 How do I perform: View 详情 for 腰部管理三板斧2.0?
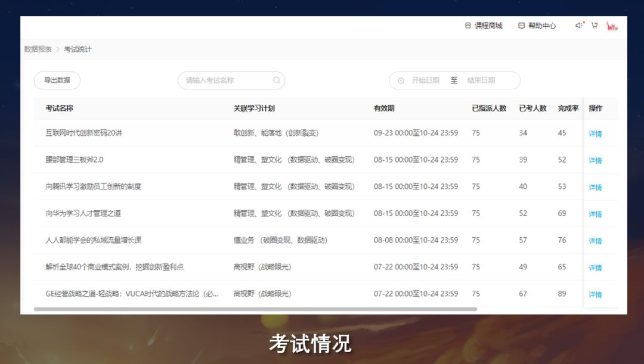tap(595, 160)
